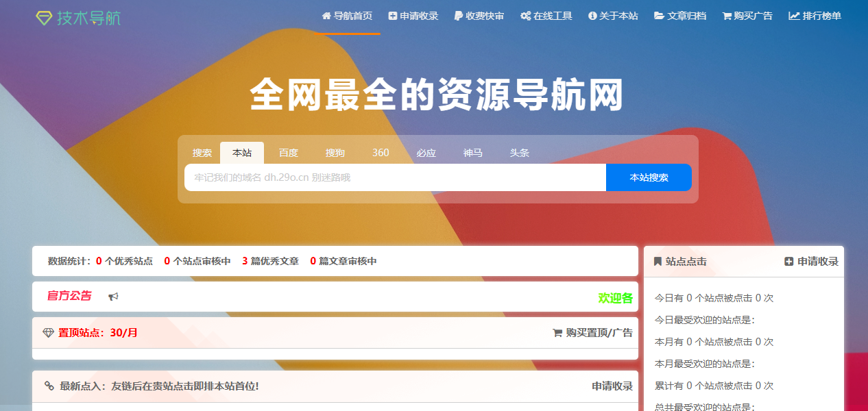Click the diamond icon next to 置顶站点

tap(48, 333)
